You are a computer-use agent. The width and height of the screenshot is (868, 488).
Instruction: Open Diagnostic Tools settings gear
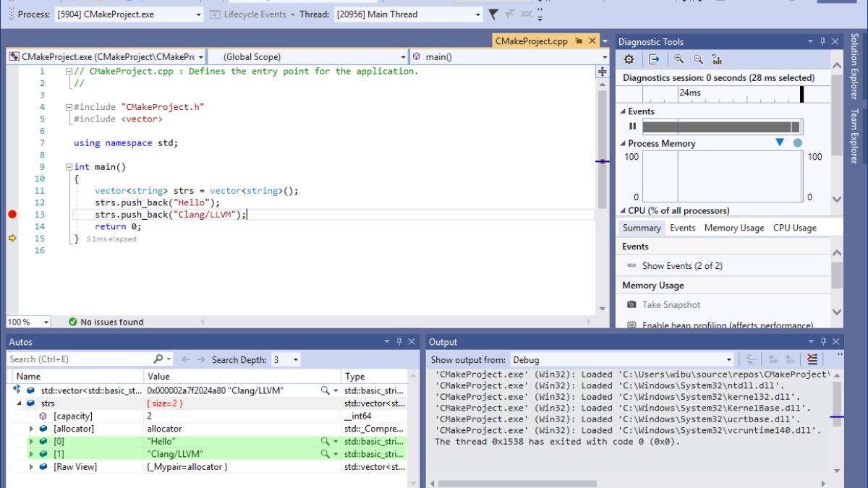click(629, 59)
